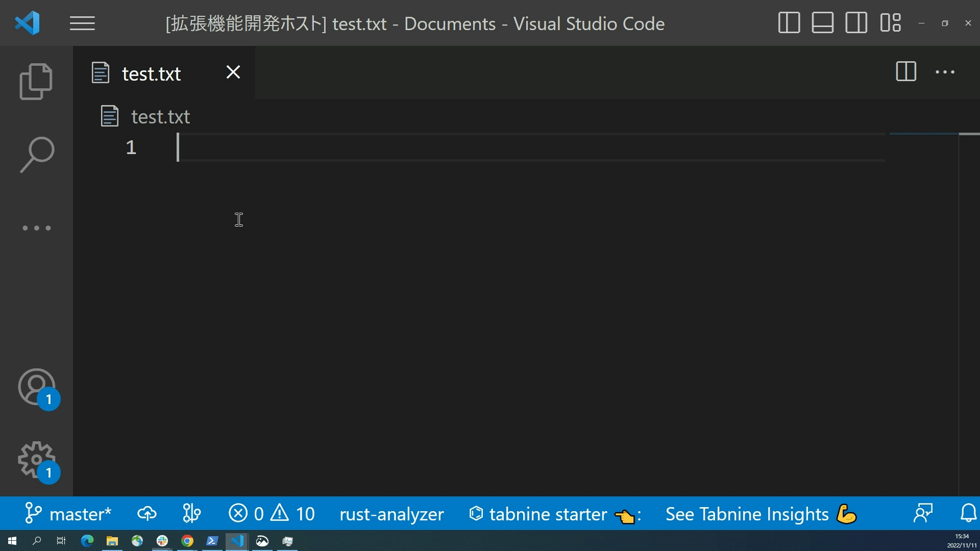Open the photo viewer taskbar app

(x=262, y=541)
